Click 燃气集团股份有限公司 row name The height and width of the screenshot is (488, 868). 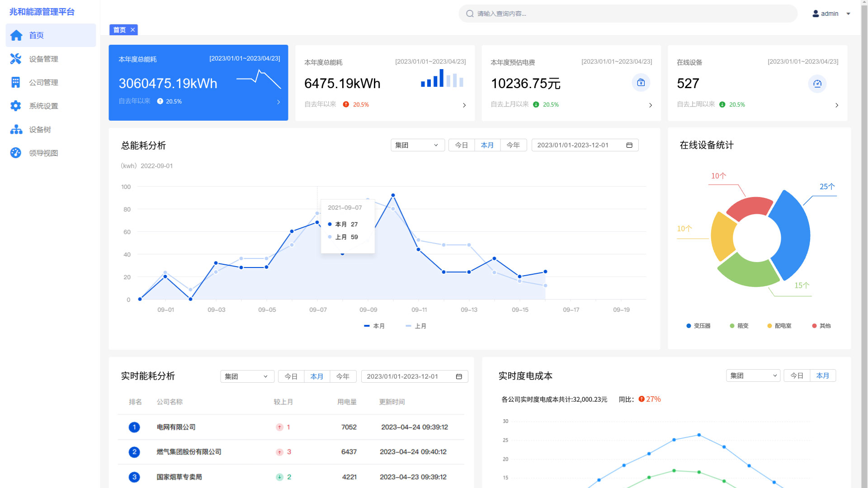click(x=189, y=452)
